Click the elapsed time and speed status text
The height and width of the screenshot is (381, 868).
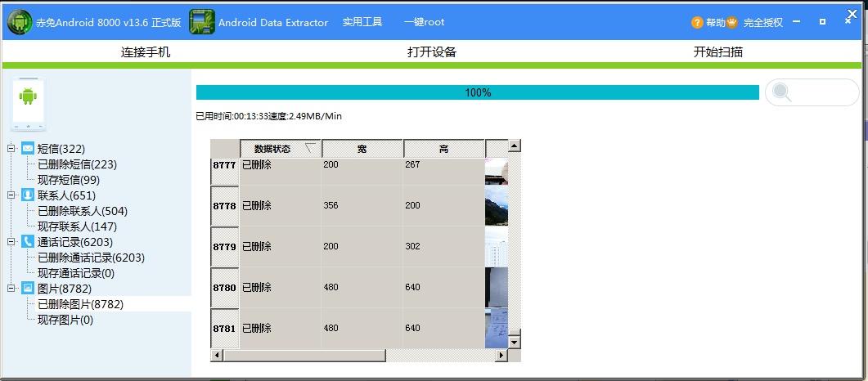tap(269, 116)
